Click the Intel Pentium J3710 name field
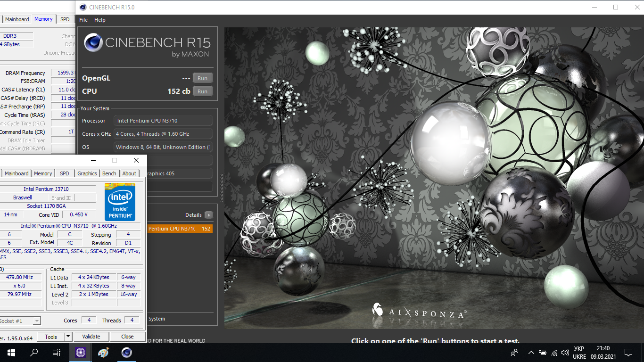The height and width of the screenshot is (362, 644). pyautogui.click(x=48, y=189)
